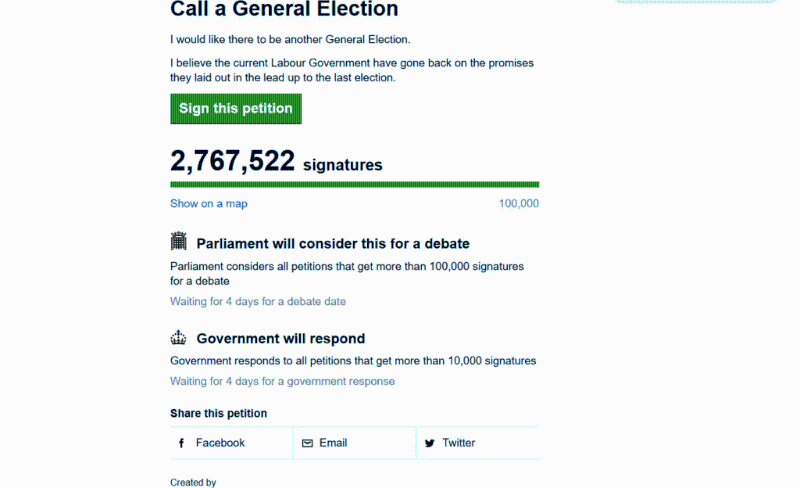Click the Parliament portcullis icon
This screenshot has height=488, width=800.
coord(179,241)
